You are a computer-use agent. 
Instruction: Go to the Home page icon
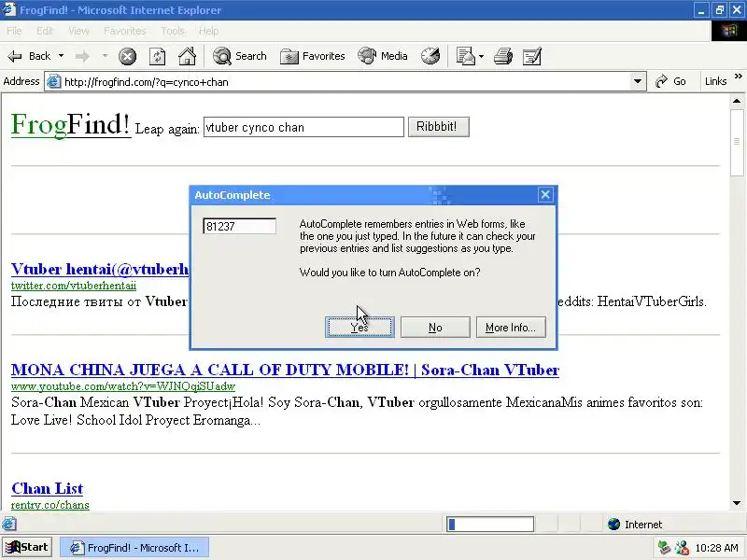(188, 56)
